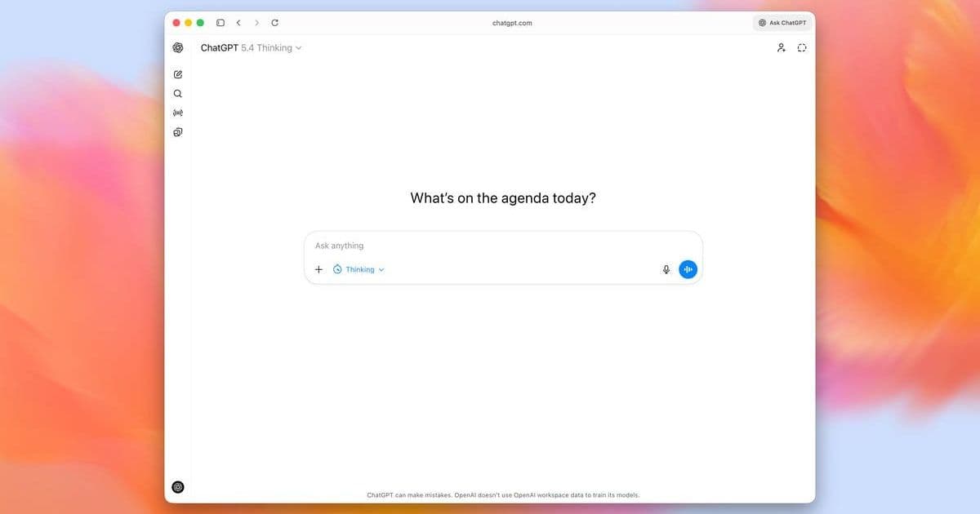This screenshot has width=980, height=514.
Task: Expand the address bar showing chatgpt.com
Action: coord(513,22)
